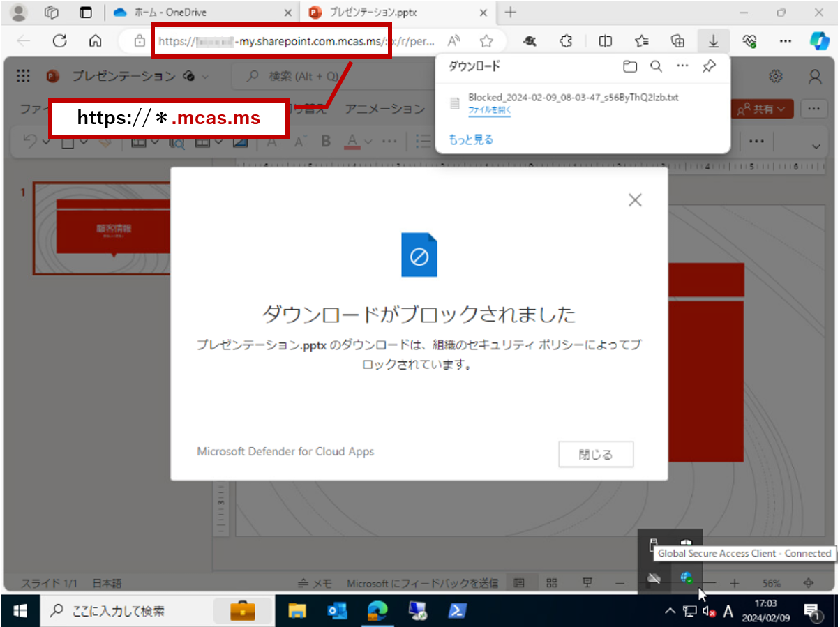Open the 共有 share dropdown
The height and width of the screenshot is (627, 840).
[761, 109]
